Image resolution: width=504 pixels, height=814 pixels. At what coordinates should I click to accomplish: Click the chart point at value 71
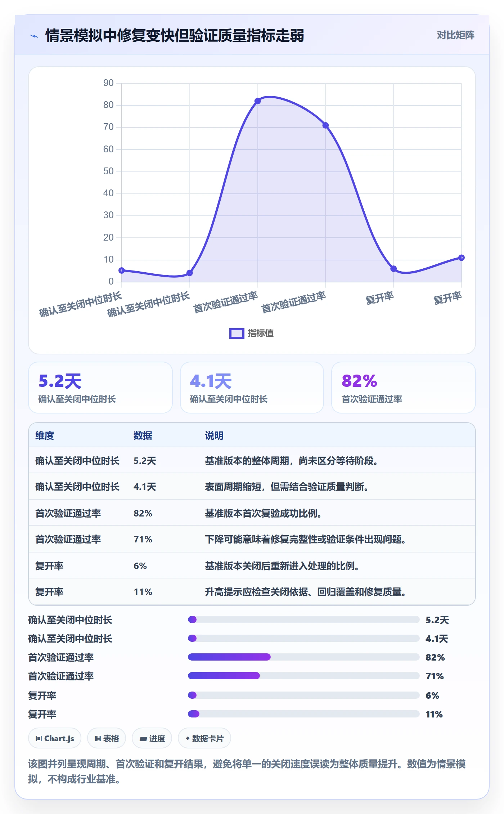(x=325, y=125)
